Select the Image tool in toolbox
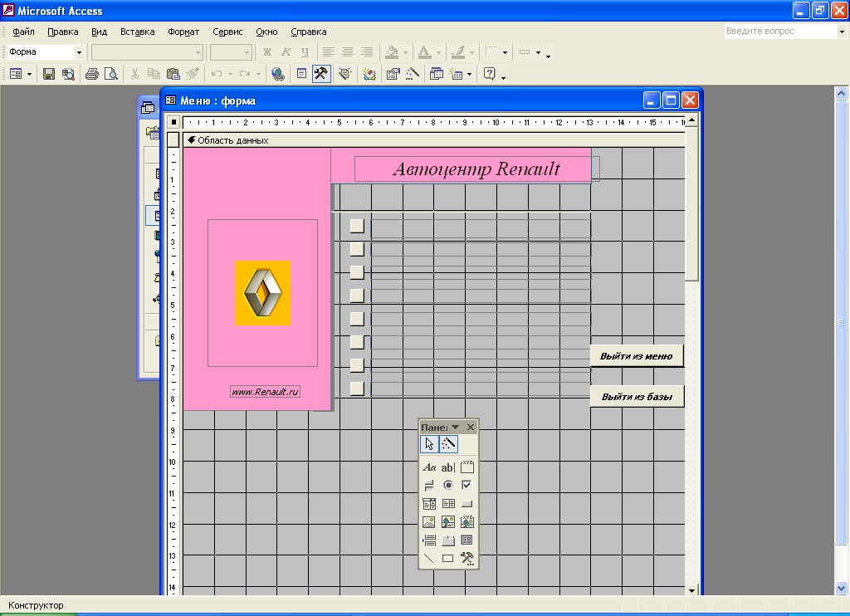The height and width of the screenshot is (616, 850). tap(429, 522)
